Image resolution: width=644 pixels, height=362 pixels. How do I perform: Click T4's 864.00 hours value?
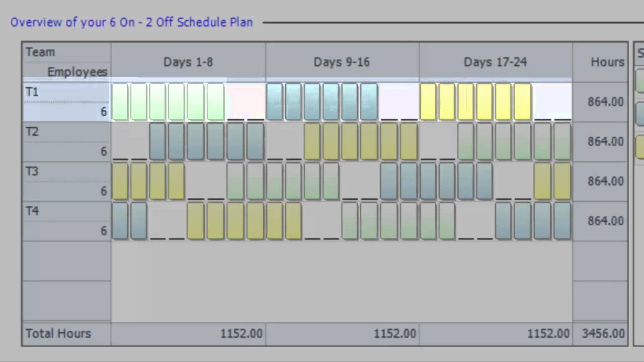tap(606, 221)
